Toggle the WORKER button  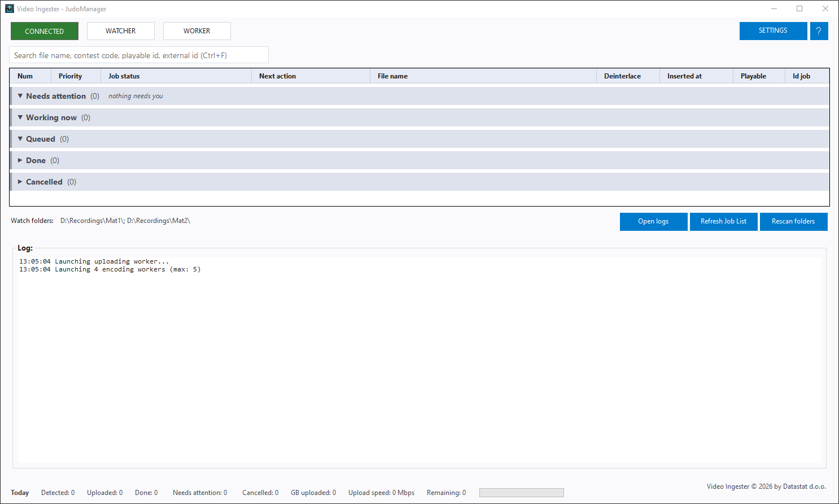tap(197, 31)
